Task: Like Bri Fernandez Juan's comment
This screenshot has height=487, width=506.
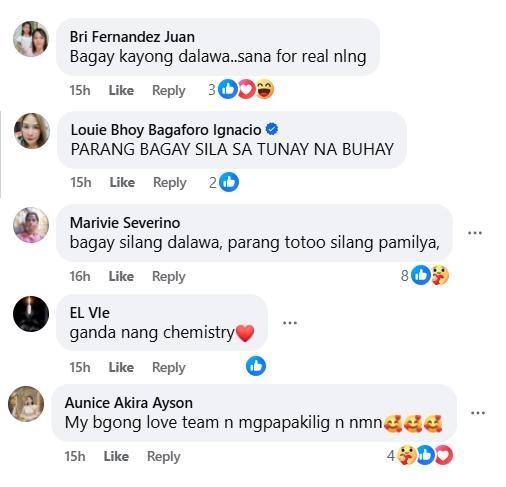Action: pyautogui.click(x=121, y=90)
